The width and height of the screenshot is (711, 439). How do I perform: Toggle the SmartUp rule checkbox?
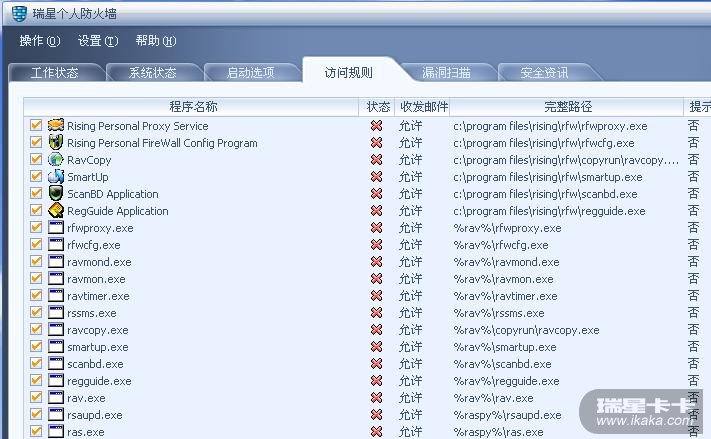pos(36,176)
